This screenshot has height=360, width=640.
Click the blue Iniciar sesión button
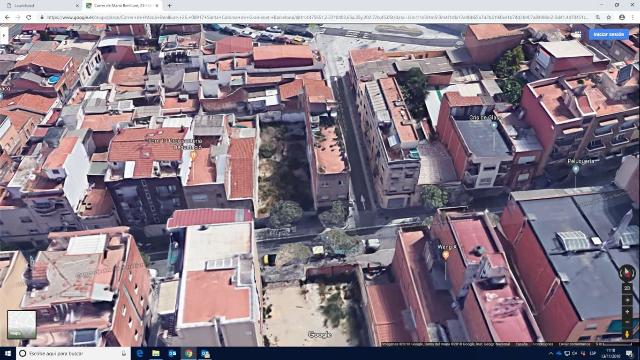609,35
